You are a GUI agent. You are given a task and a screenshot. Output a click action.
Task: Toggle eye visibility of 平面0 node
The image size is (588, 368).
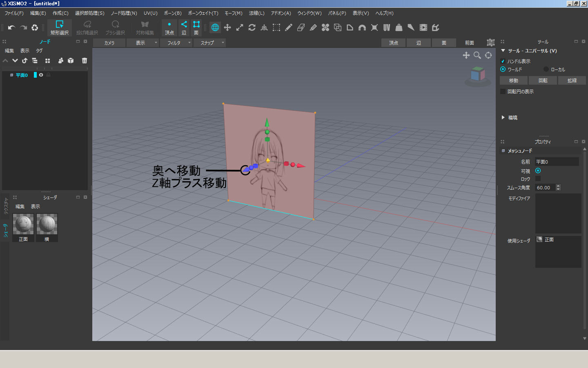pyautogui.click(x=41, y=75)
